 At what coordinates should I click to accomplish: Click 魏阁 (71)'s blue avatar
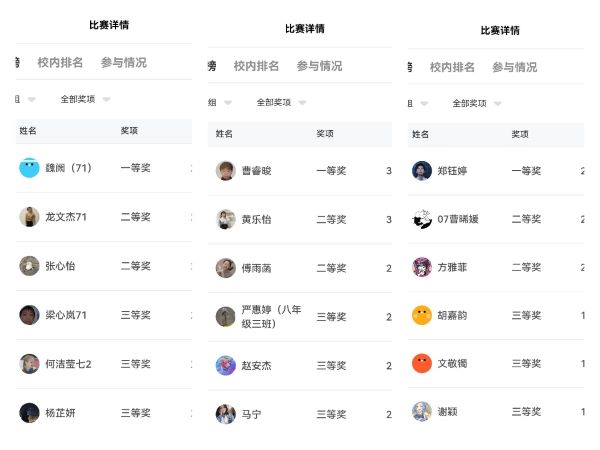[x=29, y=168]
